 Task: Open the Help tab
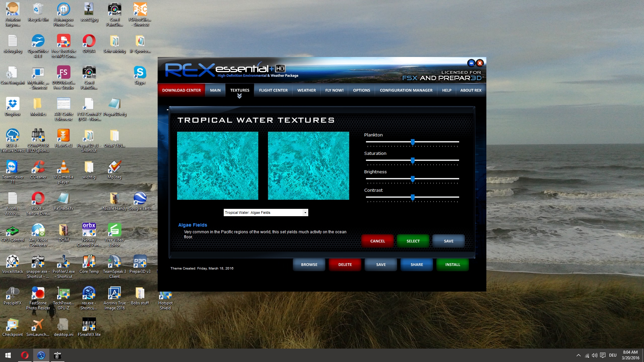pos(446,90)
